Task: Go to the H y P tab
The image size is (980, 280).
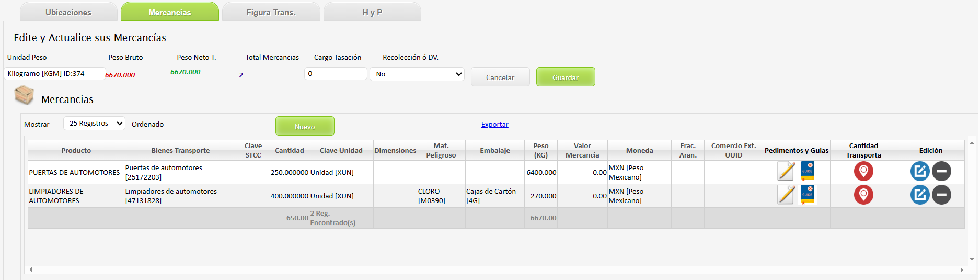Action: [x=372, y=12]
